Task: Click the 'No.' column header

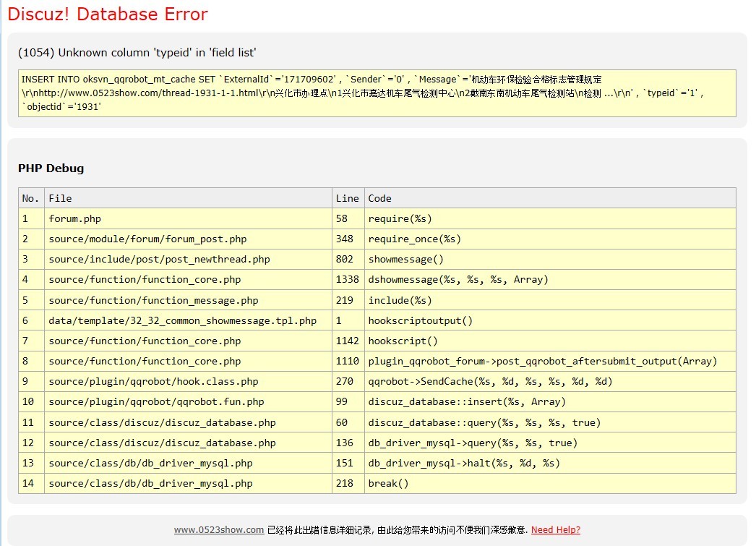Action: pos(31,198)
